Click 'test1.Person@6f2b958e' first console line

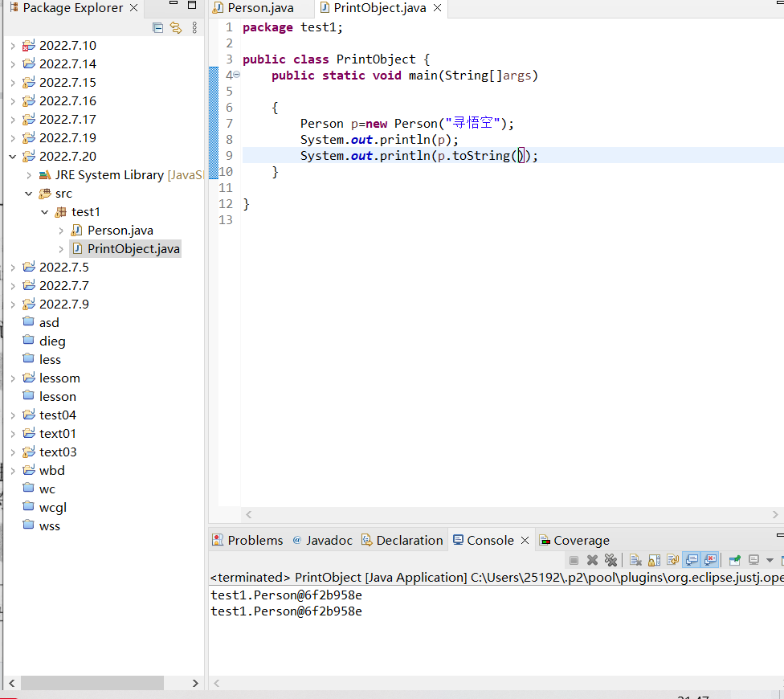pyautogui.click(x=287, y=595)
